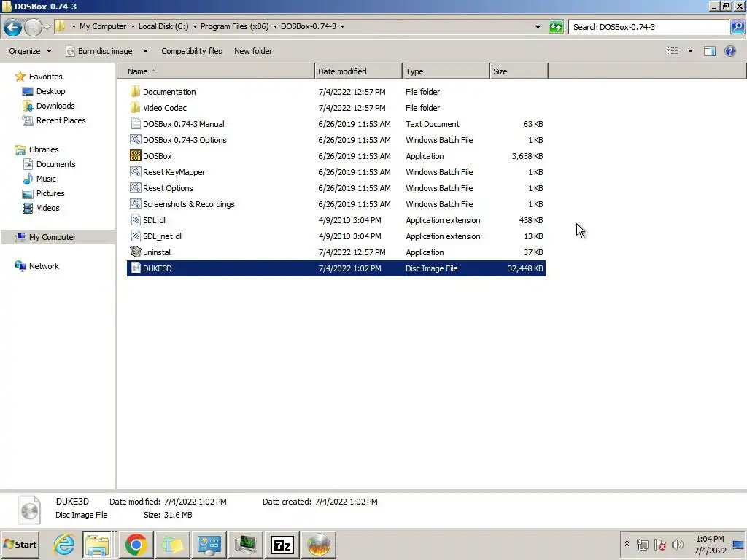Select the uninstall application icon
This screenshot has height=560, width=747.
[135, 252]
